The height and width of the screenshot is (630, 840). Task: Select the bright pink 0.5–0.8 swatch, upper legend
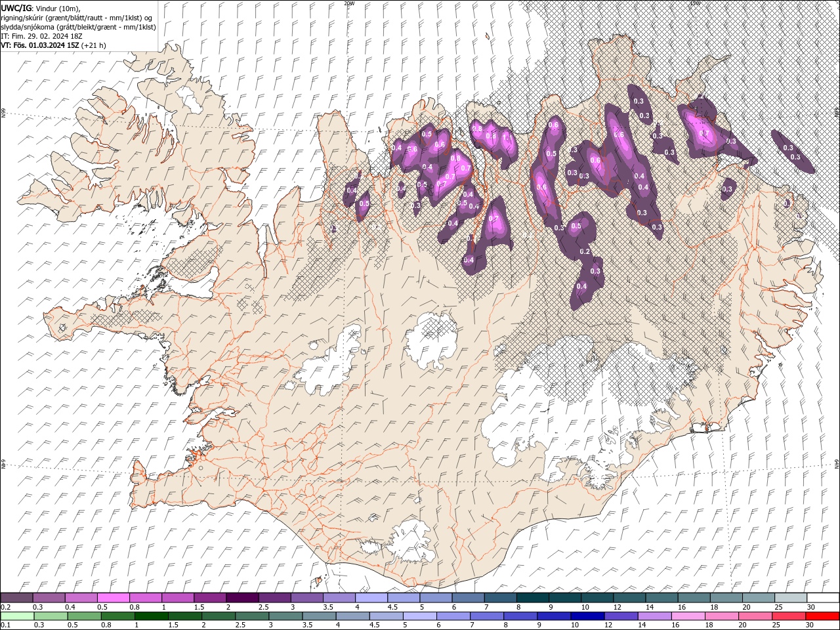click(113, 598)
